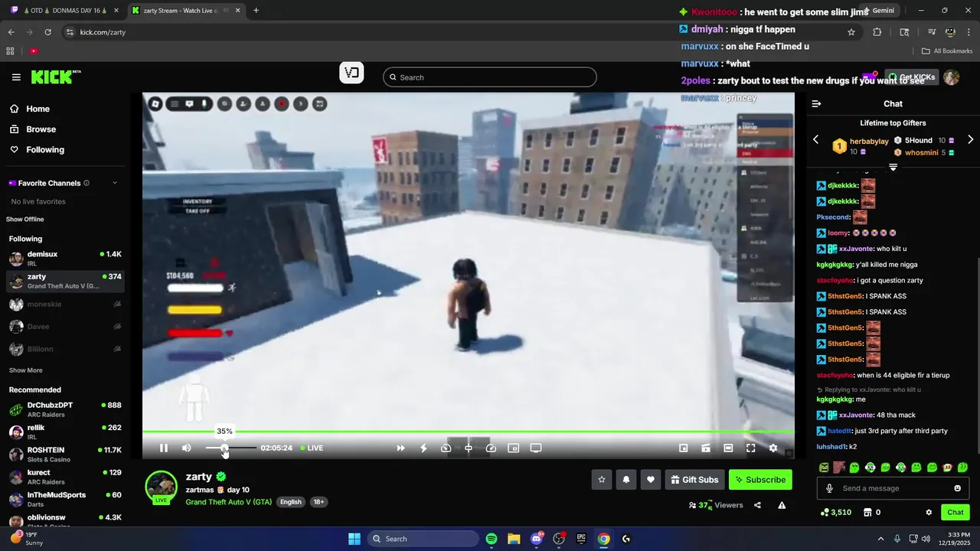Pause the zarty stream playback
Screen dimensions: 980x551
point(163,448)
